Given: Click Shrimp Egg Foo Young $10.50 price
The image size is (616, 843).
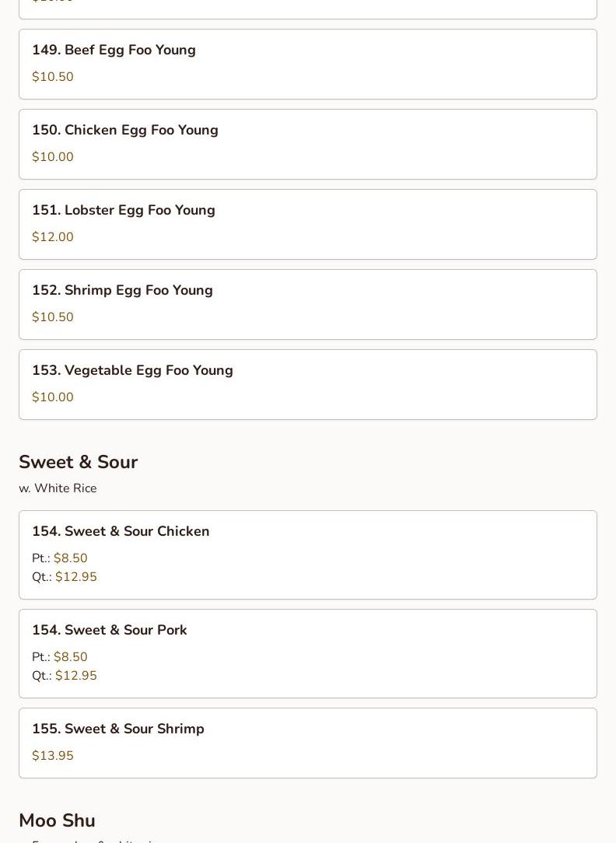Looking at the screenshot, I should click(x=53, y=317).
